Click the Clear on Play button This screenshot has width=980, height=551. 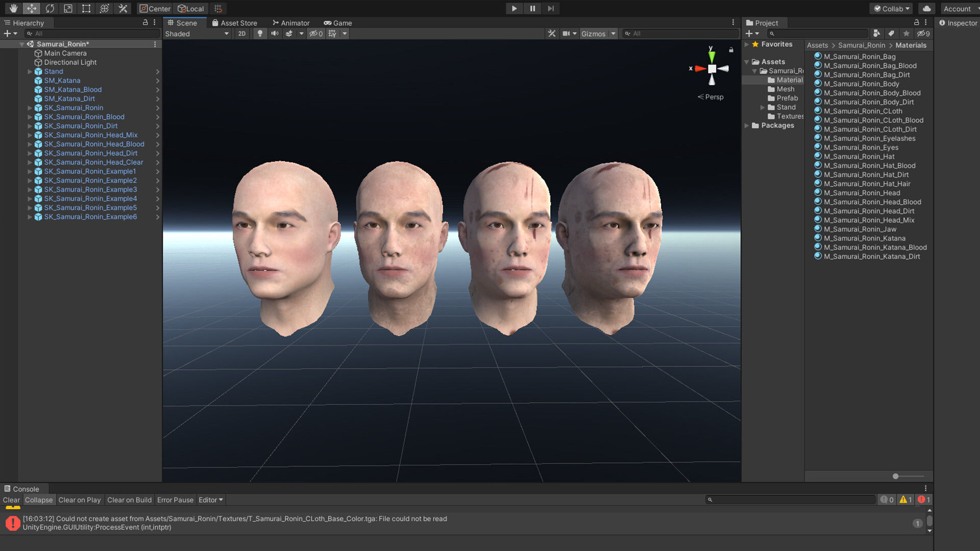[79, 500]
